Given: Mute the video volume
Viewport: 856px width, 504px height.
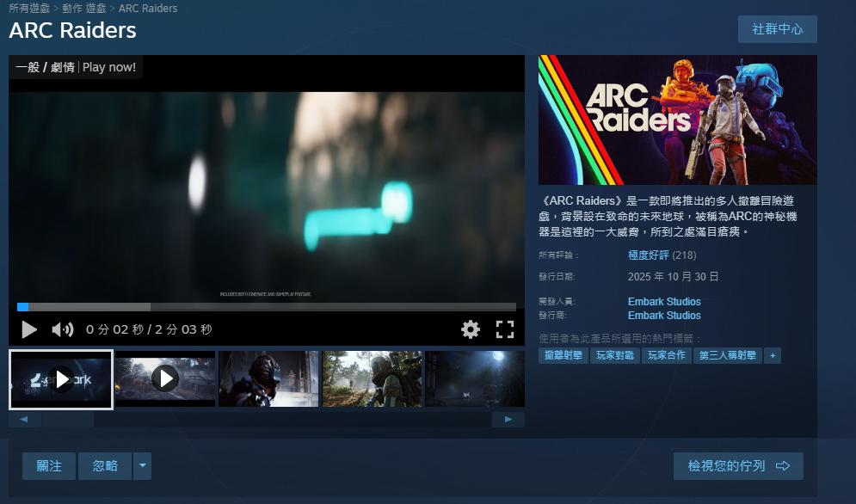Looking at the screenshot, I should (x=63, y=329).
